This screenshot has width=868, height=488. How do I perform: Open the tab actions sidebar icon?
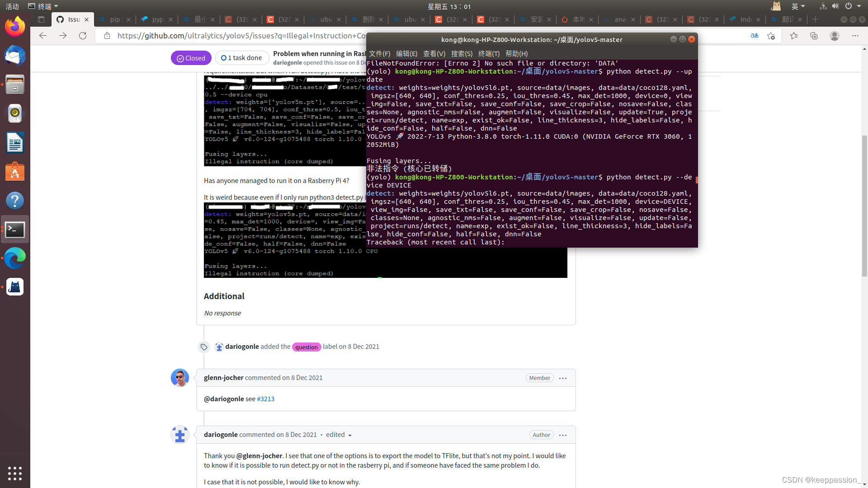tap(41, 19)
